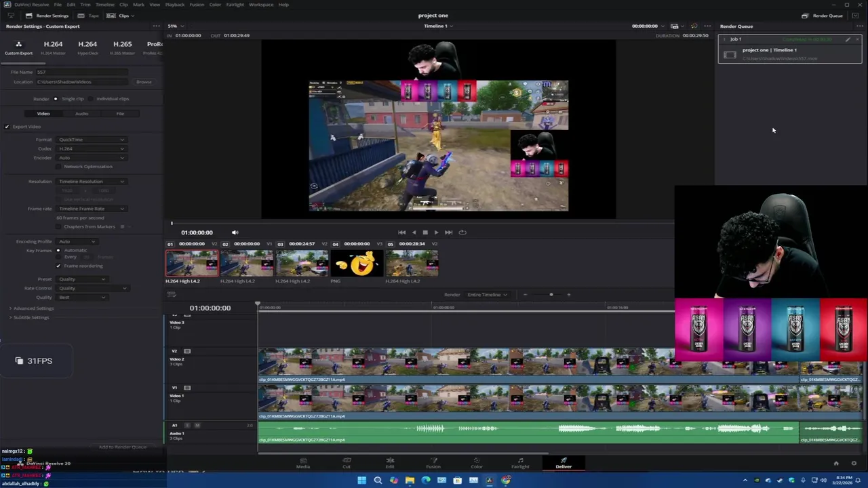The width and height of the screenshot is (868, 488).
Task: Choose the H.265 Master preset
Action: pos(122,47)
